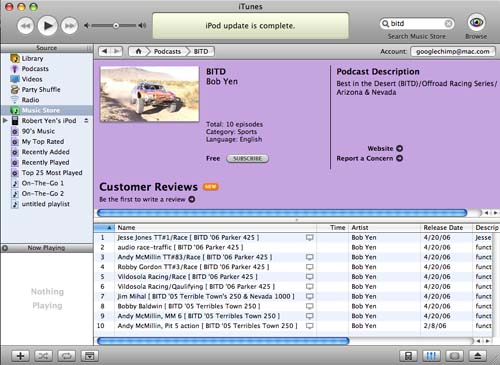Click 'Be the first to write a review'
The width and height of the screenshot is (500, 365).
point(147,199)
